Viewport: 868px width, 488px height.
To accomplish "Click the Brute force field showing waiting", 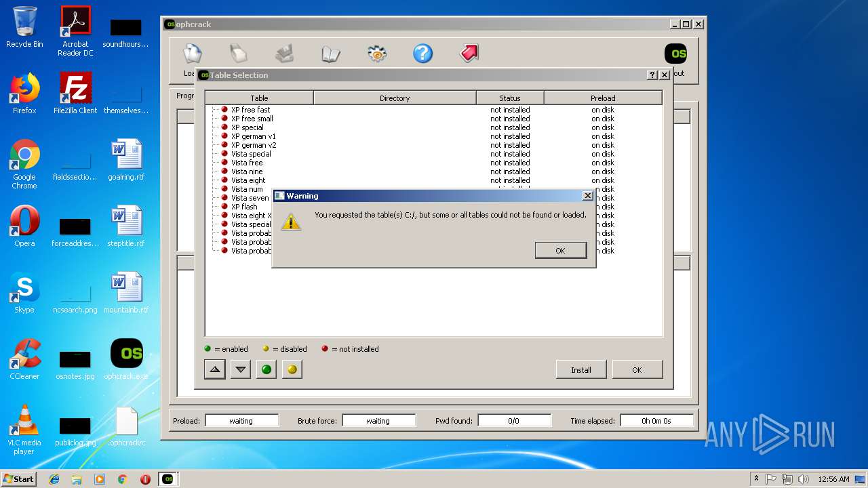I will pyautogui.click(x=378, y=421).
